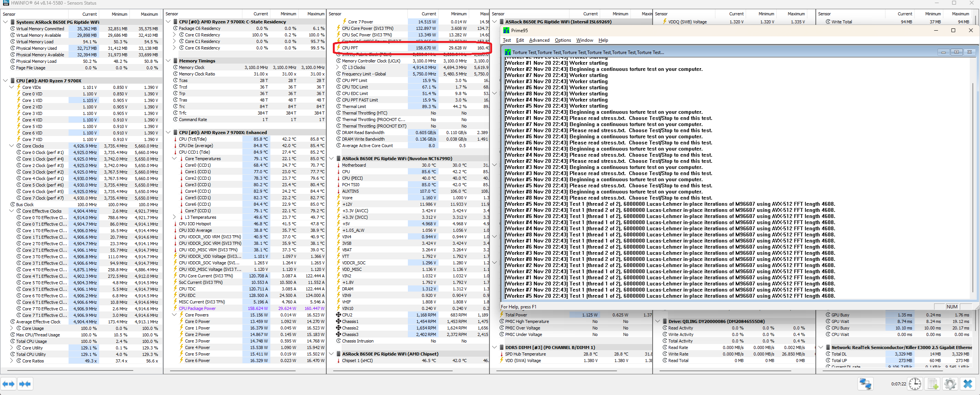The width and height of the screenshot is (980, 395).
Task: Expand the Core Ratios group
Action: tap(11, 361)
